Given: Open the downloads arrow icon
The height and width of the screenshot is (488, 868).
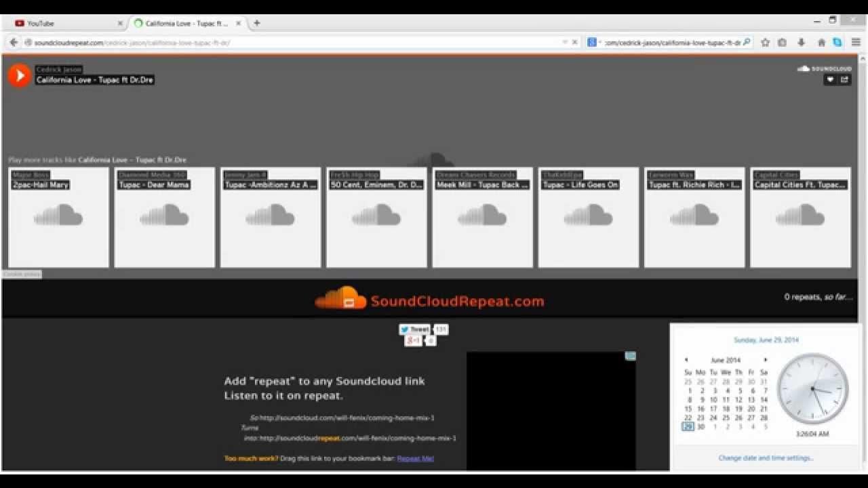Looking at the screenshot, I should click(801, 42).
